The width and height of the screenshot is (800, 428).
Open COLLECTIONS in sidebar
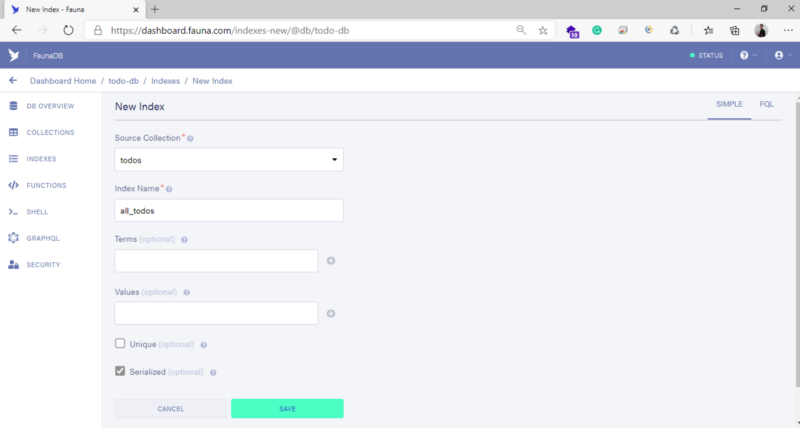tap(50, 133)
